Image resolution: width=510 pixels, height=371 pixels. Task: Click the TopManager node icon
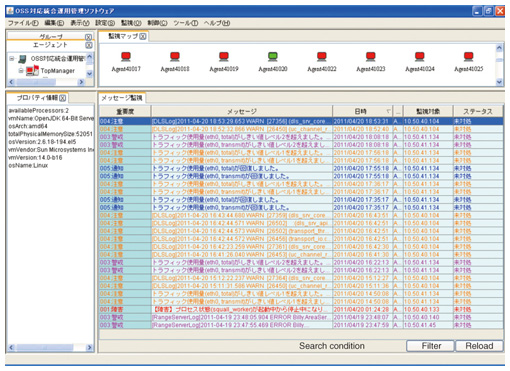tap(32, 71)
